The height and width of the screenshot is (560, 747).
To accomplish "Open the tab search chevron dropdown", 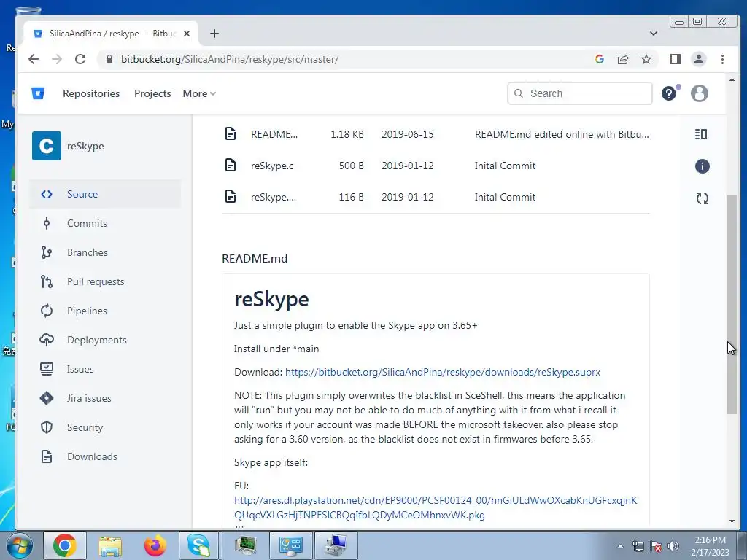I will 654,34.
